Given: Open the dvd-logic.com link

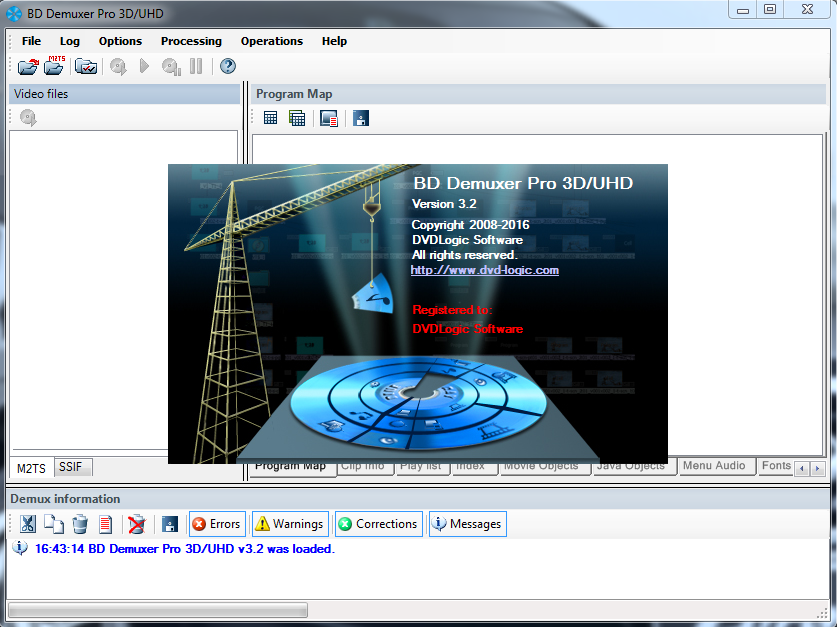Looking at the screenshot, I should (485, 270).
